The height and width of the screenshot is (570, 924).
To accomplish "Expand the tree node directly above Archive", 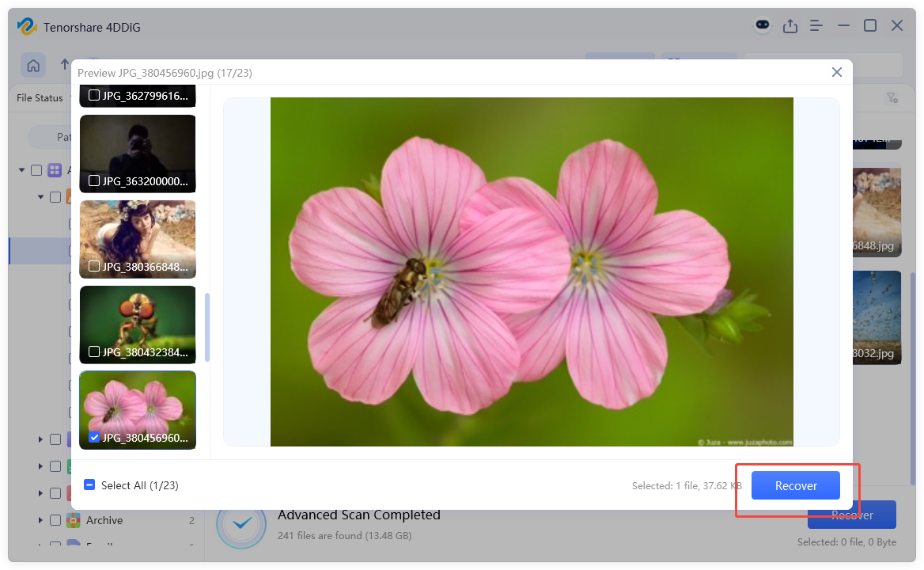I will coord(40,493).
